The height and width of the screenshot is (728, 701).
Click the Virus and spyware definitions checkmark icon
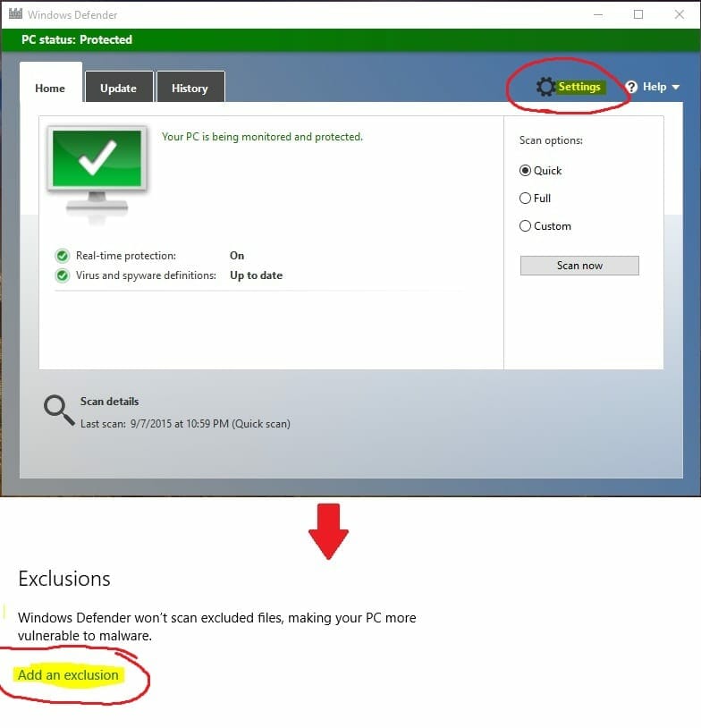pyautogui.click(x=62, y=275)
